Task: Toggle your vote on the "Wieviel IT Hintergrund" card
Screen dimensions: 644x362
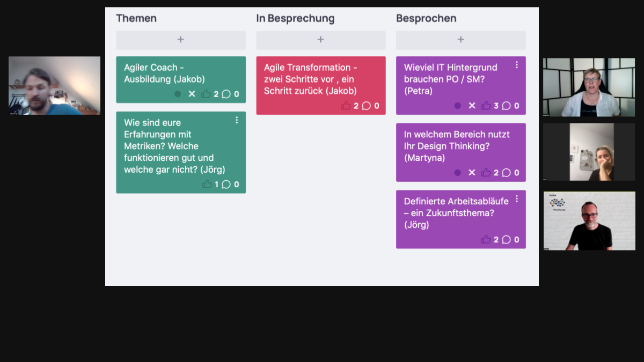Action: pos(486,106)
